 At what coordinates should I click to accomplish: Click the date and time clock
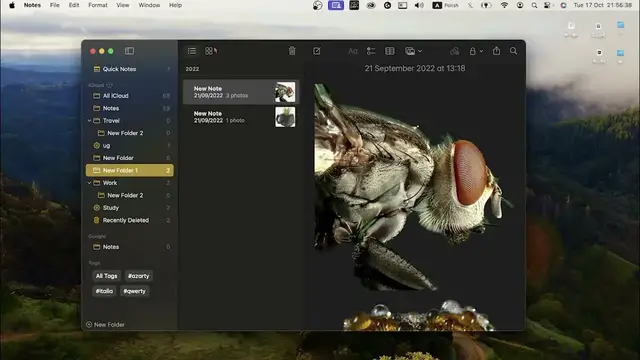[603, 5]
